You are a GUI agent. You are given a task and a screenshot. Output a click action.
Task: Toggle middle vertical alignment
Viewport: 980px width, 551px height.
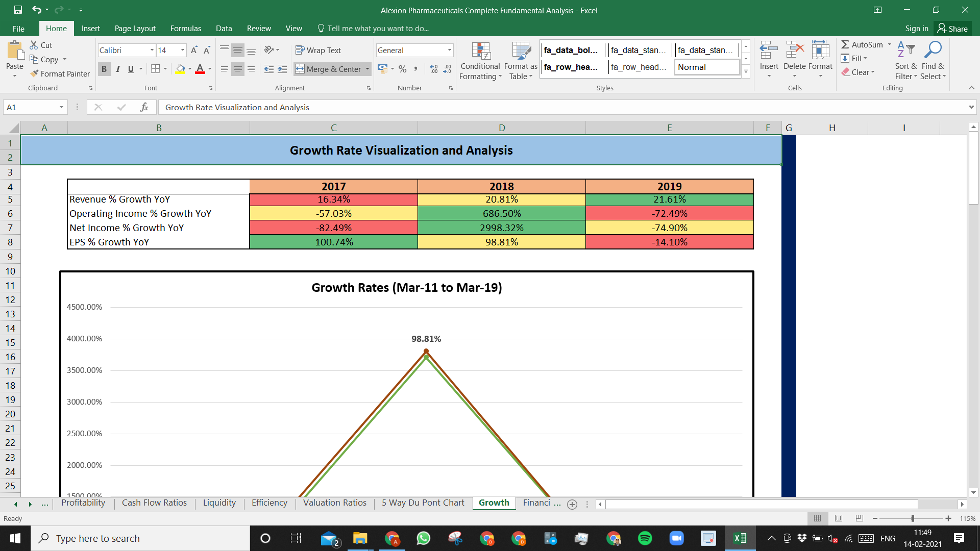coord(238,50)
